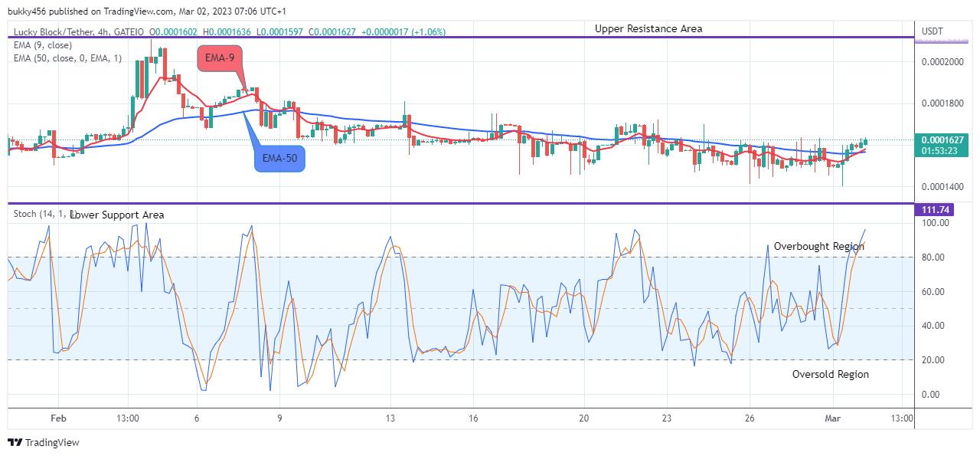Click the purple 111.74 value tag
980x456 pixels.
(x=934, y=209)
